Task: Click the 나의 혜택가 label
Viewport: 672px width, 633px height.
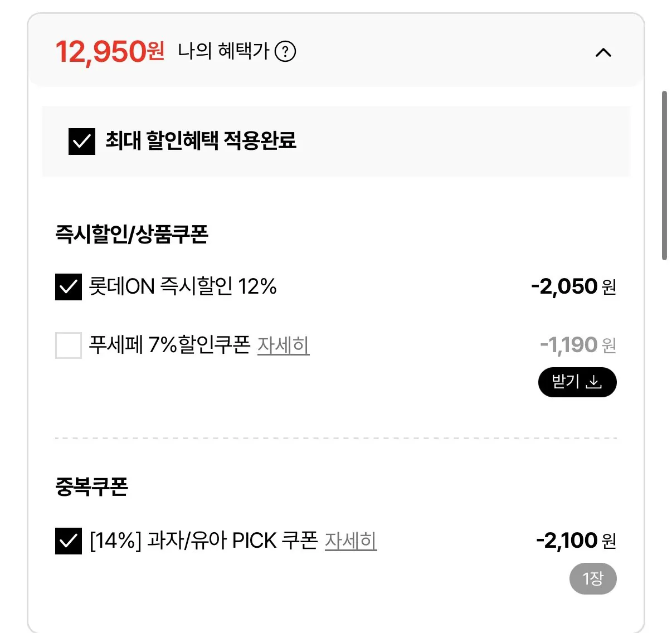Action: 223,51
